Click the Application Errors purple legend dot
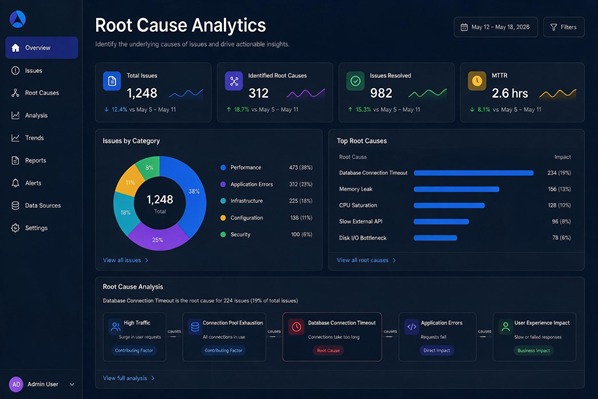This screenshot has width=598, height=399. pos(223,184)
